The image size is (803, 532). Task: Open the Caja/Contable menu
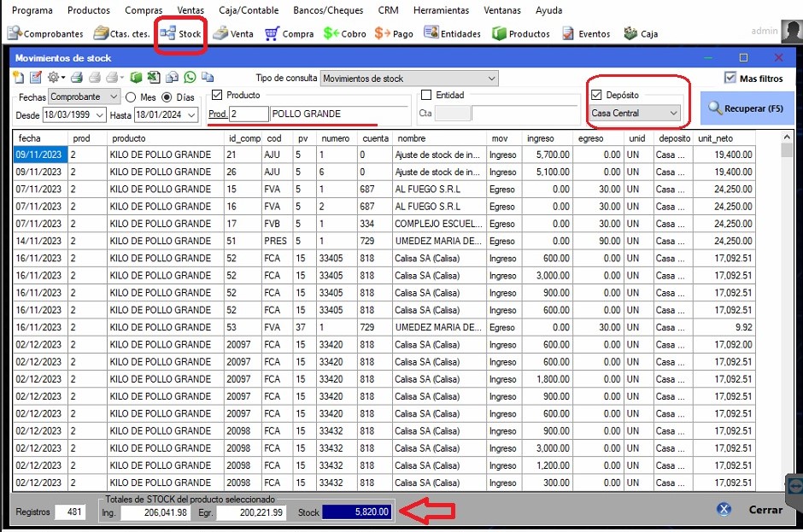click(x=249, y=10)
